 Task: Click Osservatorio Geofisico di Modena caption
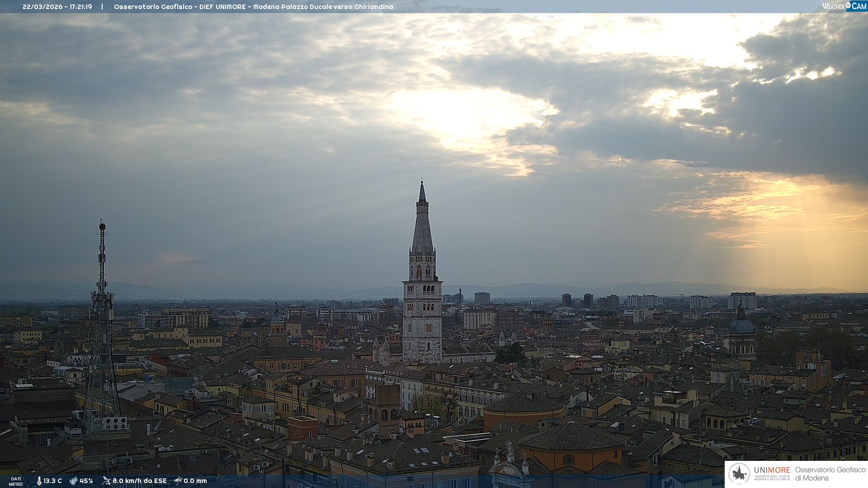point(830,474)
